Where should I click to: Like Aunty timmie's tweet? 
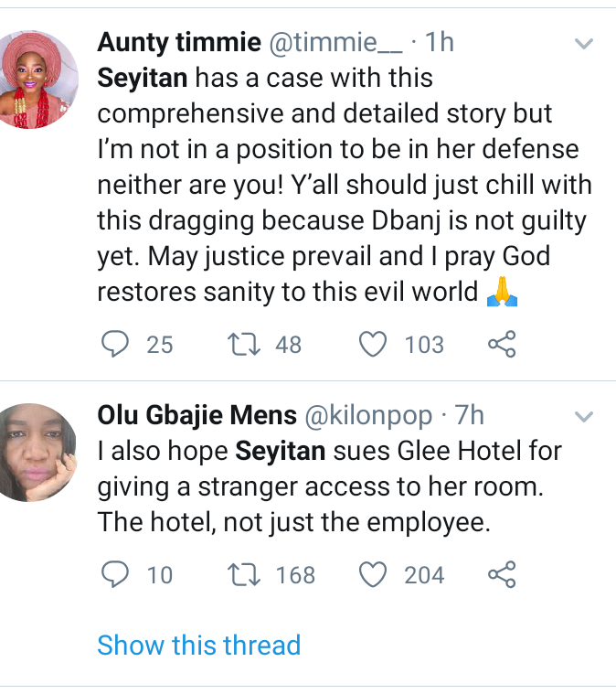tap(372, 344)
